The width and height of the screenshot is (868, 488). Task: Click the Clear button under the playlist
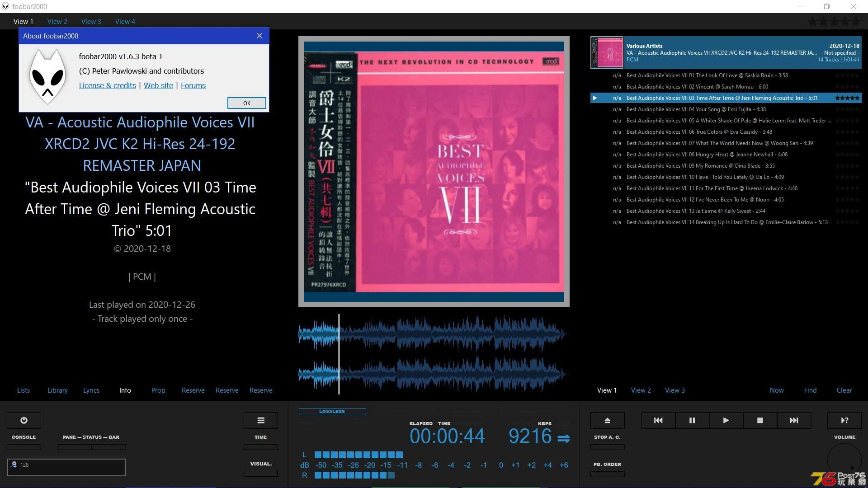[x=844, y=390]
